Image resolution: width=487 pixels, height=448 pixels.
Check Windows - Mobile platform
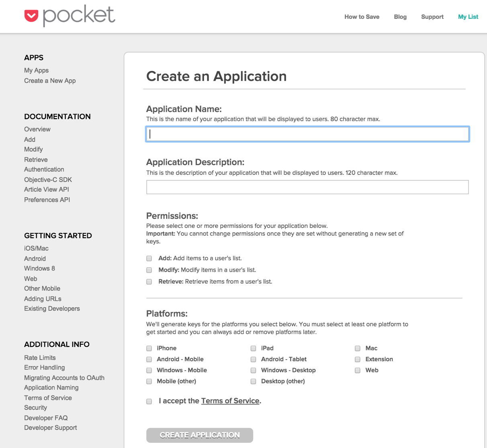pyautogui.click(x=149, y=370)
